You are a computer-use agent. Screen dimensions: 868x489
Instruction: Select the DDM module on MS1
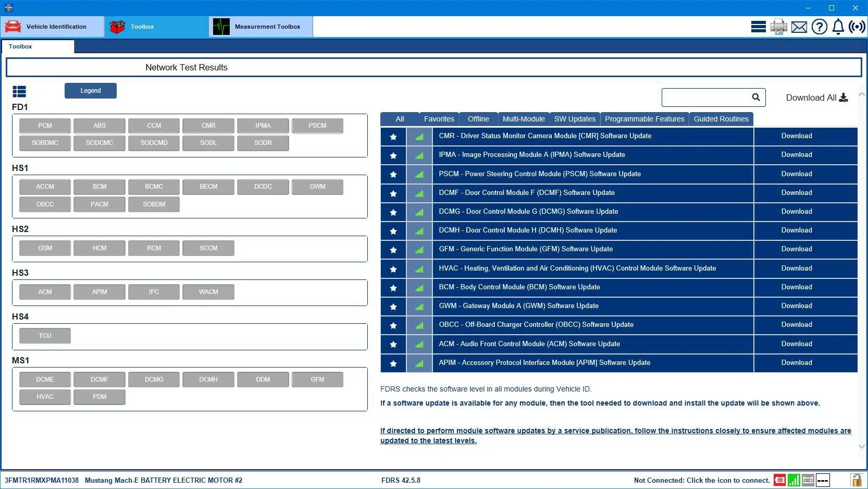pyautogui.click(x=263, y=380)
